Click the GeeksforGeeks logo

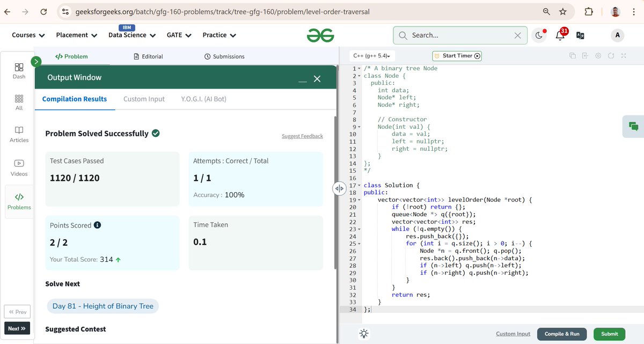(320, 35)
